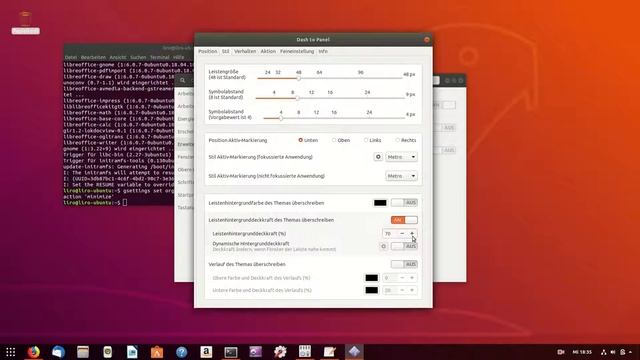Open gear options for focused Aktiv-Markierung style
This screenshot has width=640, height=360.
(378, 157)
